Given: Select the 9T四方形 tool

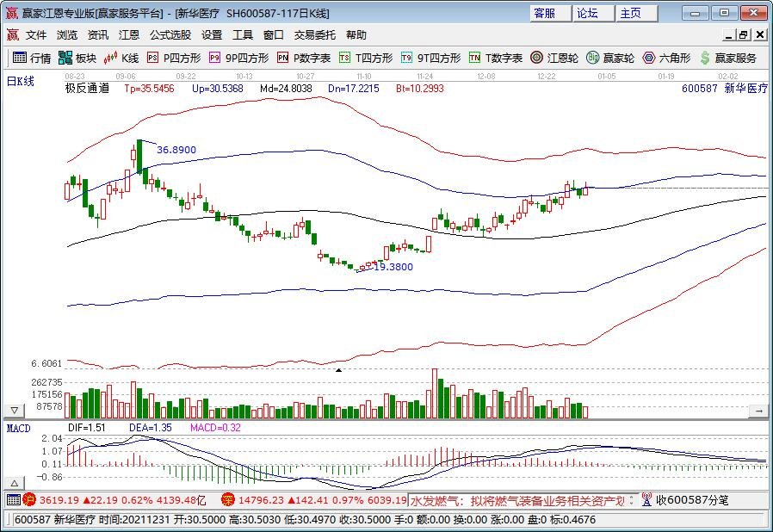Looking at the screenshot, I should (430, 59).
